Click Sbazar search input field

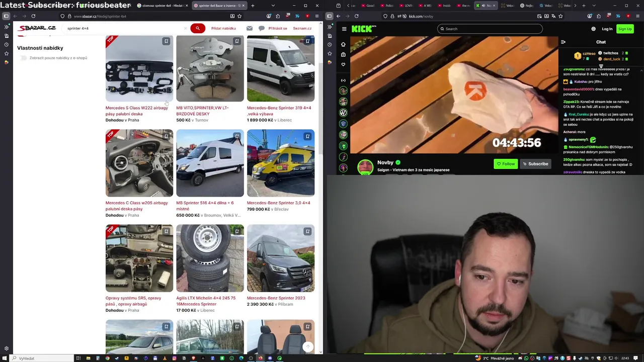[x=124, y=28]
